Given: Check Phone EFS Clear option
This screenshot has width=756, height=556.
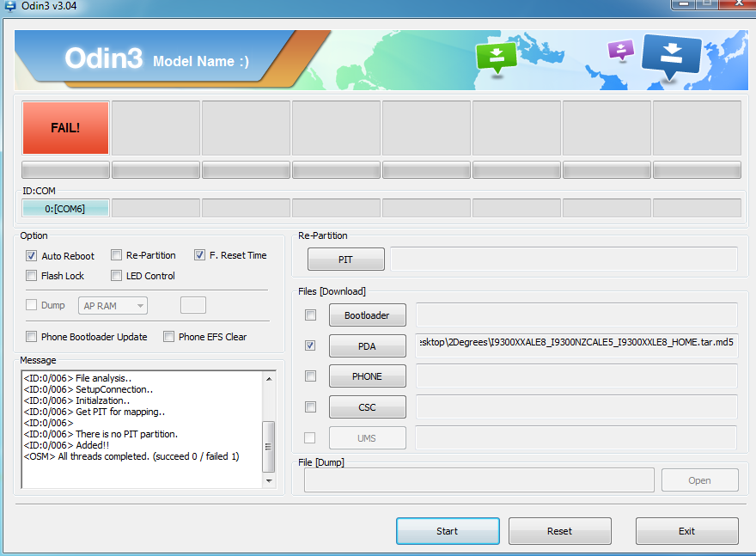Looking at the screenshot, I should point(168,337).
